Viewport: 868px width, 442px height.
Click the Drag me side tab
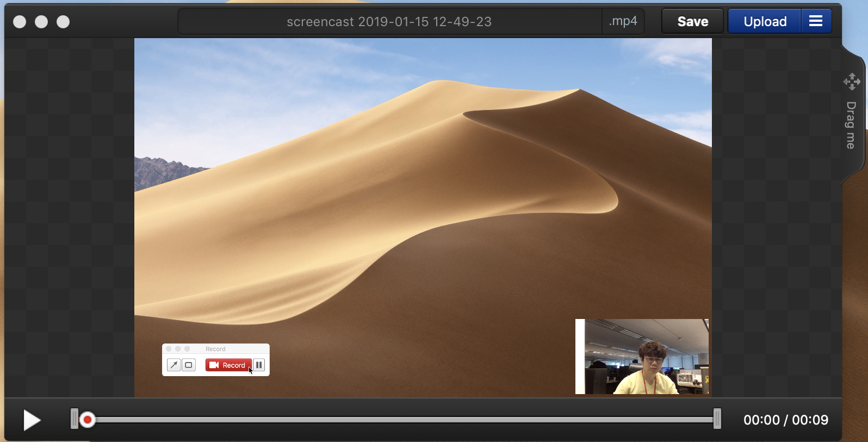coord(851,125)
